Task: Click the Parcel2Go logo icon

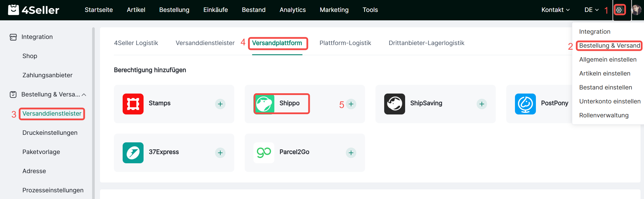Action: coord(264,153)
